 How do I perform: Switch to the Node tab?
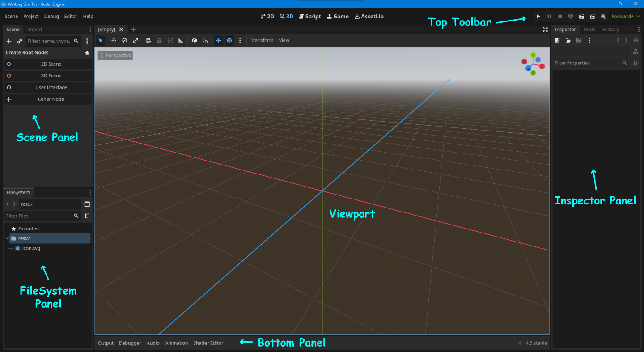point(589,30)
